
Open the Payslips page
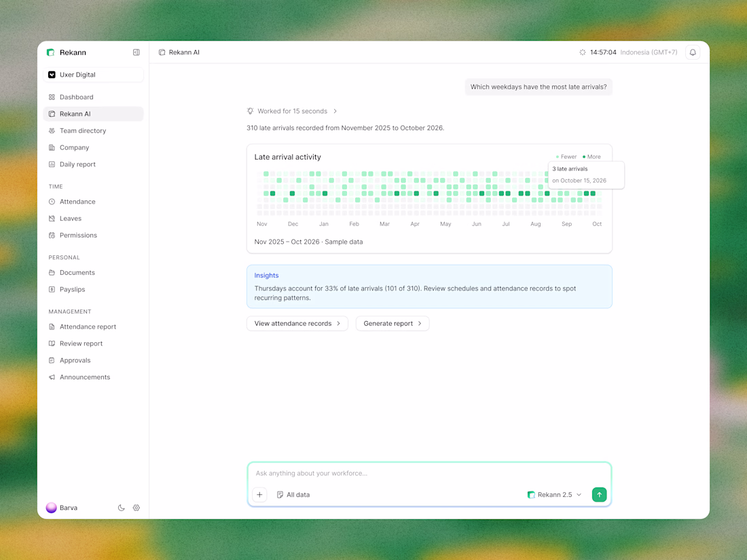tap(94, 290)
